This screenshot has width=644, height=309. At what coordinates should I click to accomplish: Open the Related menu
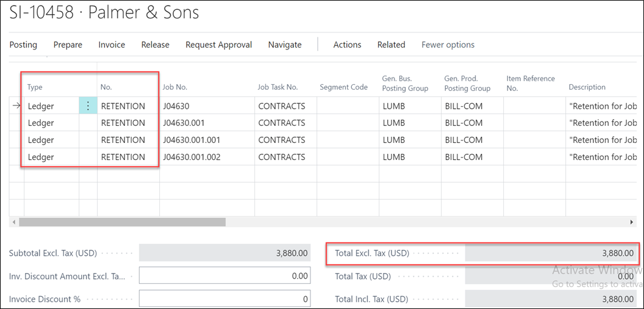(x=391, y=45)
